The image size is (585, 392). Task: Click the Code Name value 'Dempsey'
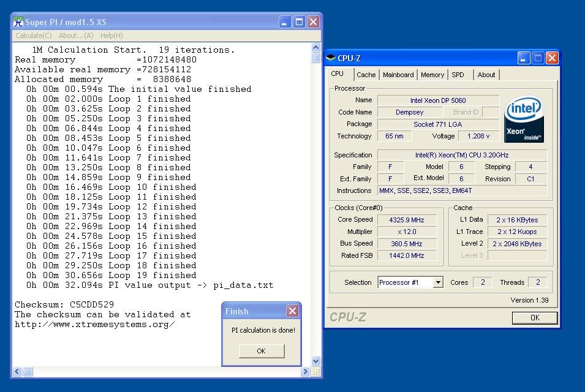point(410,112)
